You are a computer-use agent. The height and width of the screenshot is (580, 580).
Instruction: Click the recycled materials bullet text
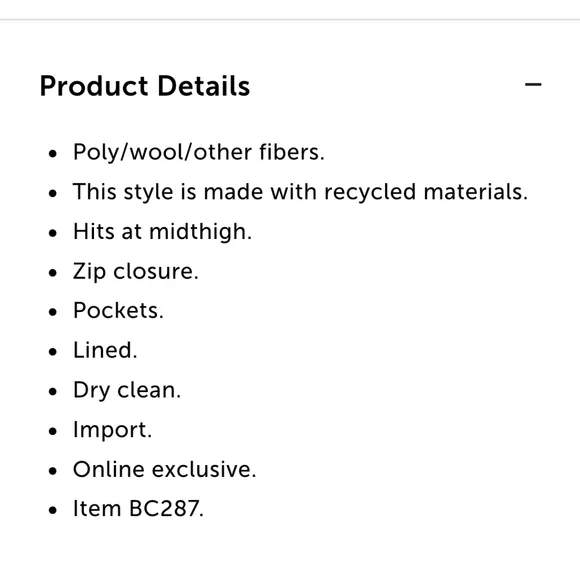300,192
